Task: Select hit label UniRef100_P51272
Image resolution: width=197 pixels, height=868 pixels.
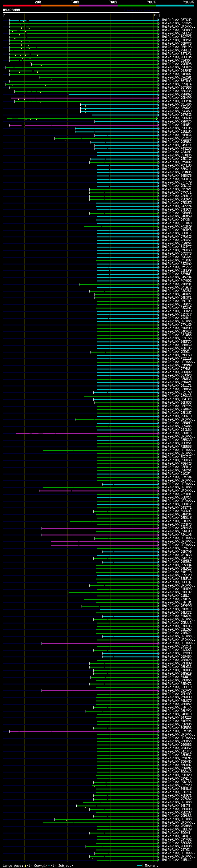Action: click(176, 267)
